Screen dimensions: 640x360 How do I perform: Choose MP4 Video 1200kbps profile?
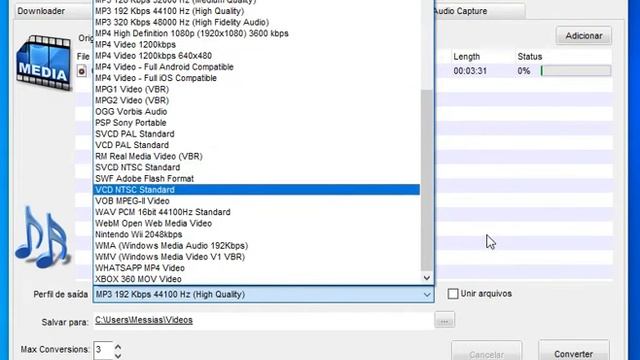[x=256, y=44]
